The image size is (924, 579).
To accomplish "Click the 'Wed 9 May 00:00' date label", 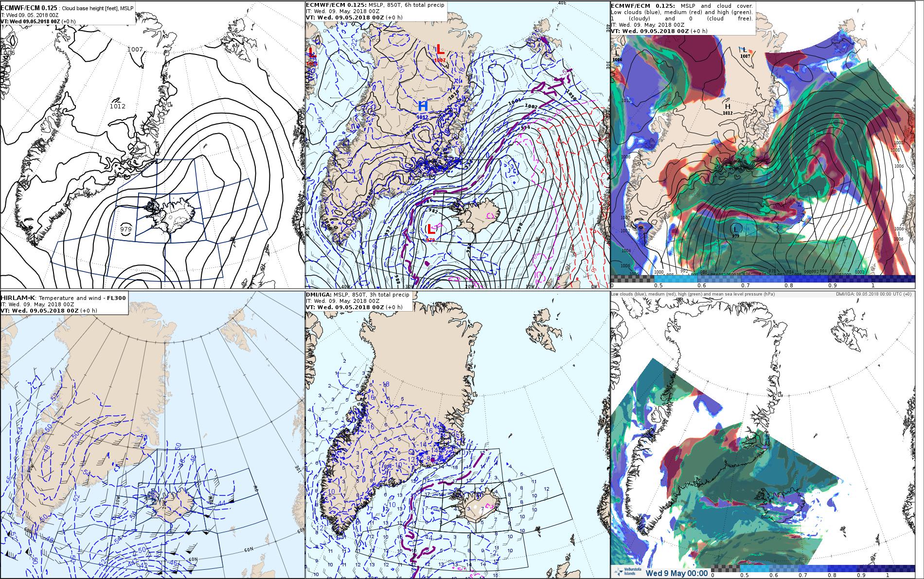I will pyautogui.click(x=676, y=573).
